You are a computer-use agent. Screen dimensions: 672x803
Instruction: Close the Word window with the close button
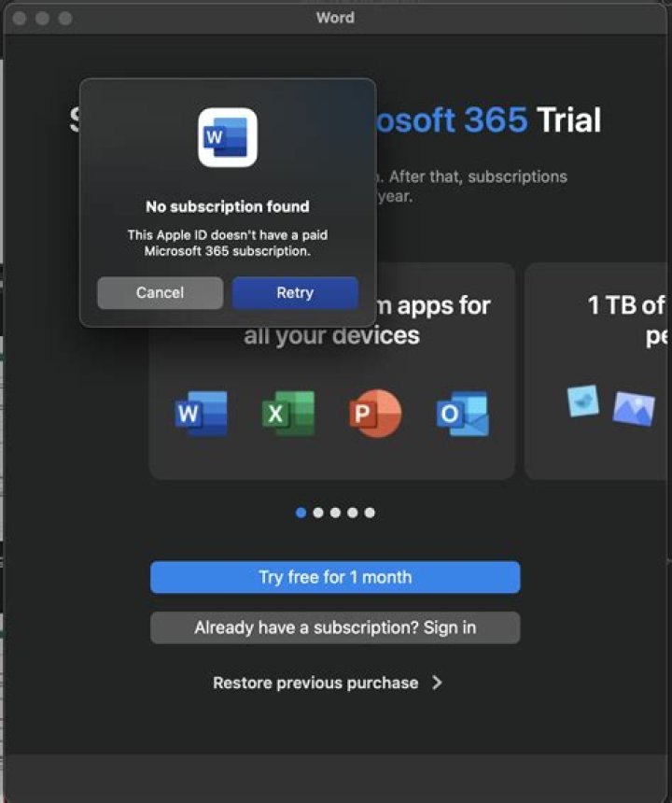(20, 19)
